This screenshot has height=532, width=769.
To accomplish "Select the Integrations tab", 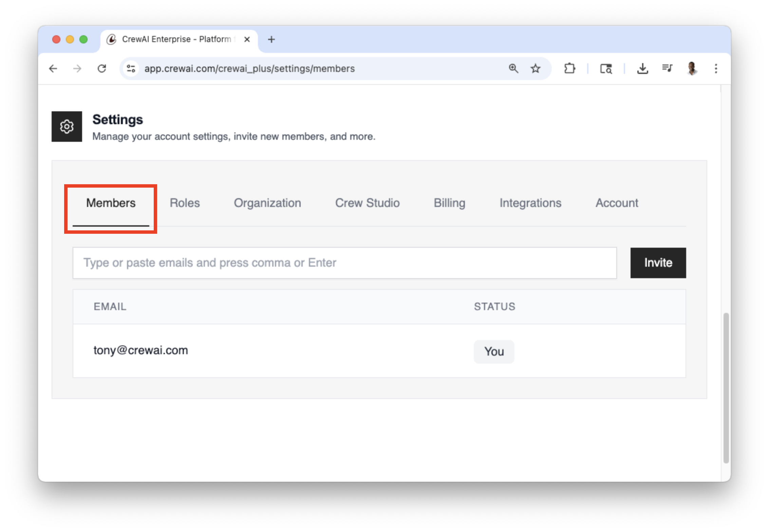I will pyautogui.click(x=530, y=203).
